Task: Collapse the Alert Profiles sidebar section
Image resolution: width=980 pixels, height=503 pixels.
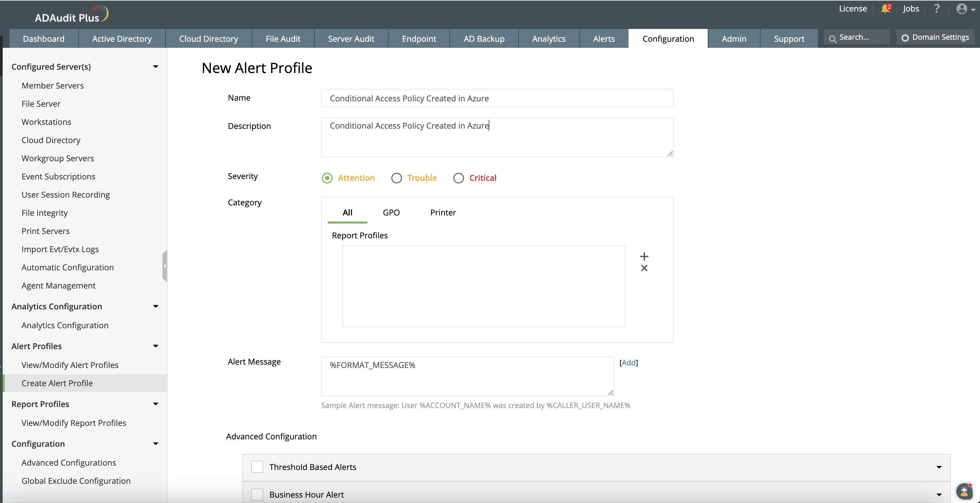Action: (x=156, y=346)
